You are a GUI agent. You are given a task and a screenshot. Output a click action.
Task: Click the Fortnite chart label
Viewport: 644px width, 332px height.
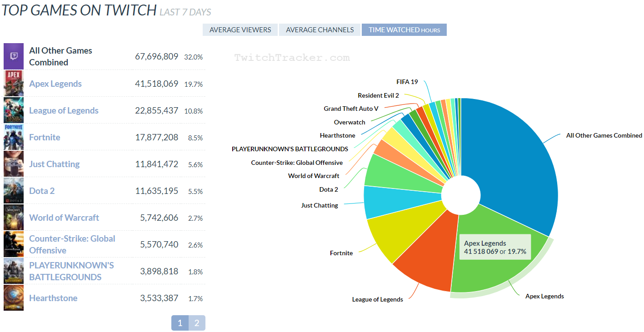[x=341, y=253]
